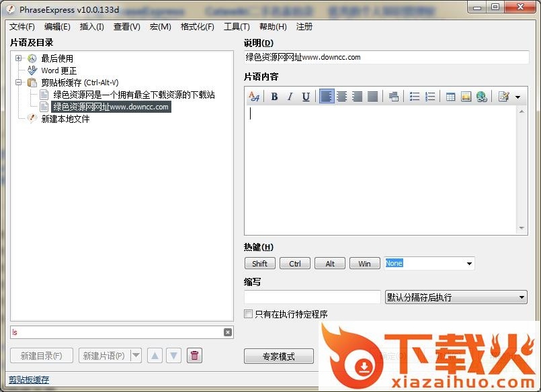Select the 新建本地文件 tree item
This screenshot has width=541, height=392.
point(65,119)
